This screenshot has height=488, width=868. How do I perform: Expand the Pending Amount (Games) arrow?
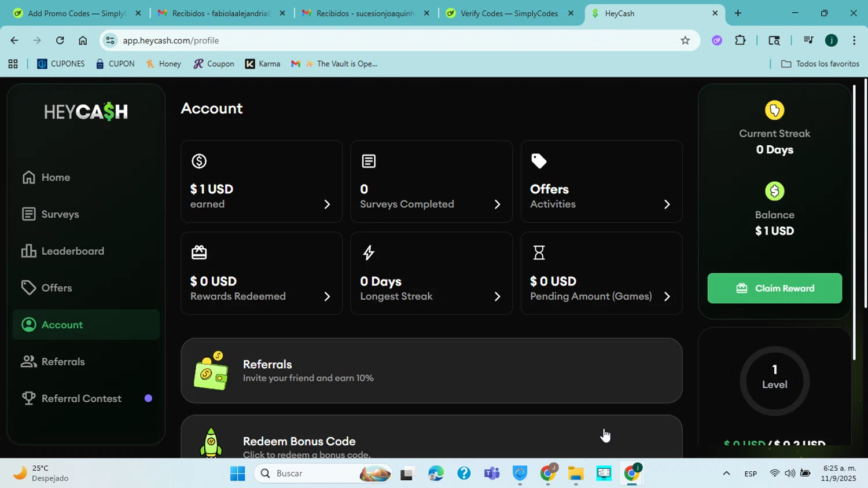(667, 296)
